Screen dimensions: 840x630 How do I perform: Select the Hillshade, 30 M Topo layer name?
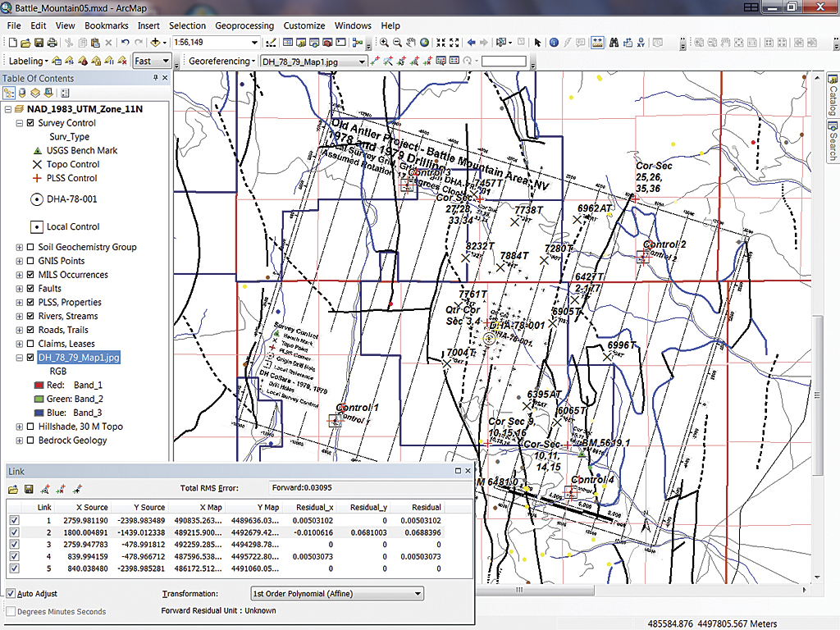coord(80,427)
